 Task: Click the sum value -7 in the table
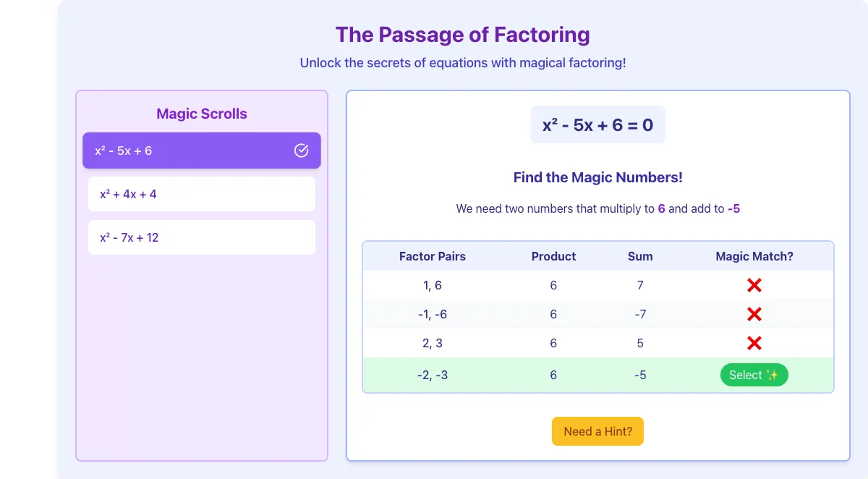click(640, 314)
